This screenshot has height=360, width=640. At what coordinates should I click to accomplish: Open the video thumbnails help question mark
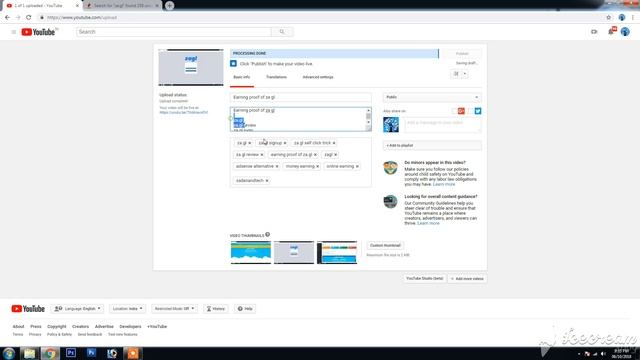268,235
